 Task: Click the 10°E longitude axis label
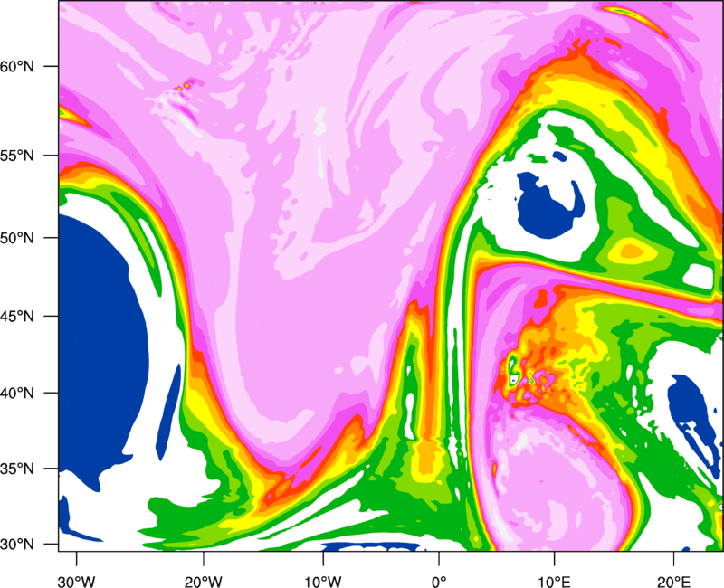point(554,582)
